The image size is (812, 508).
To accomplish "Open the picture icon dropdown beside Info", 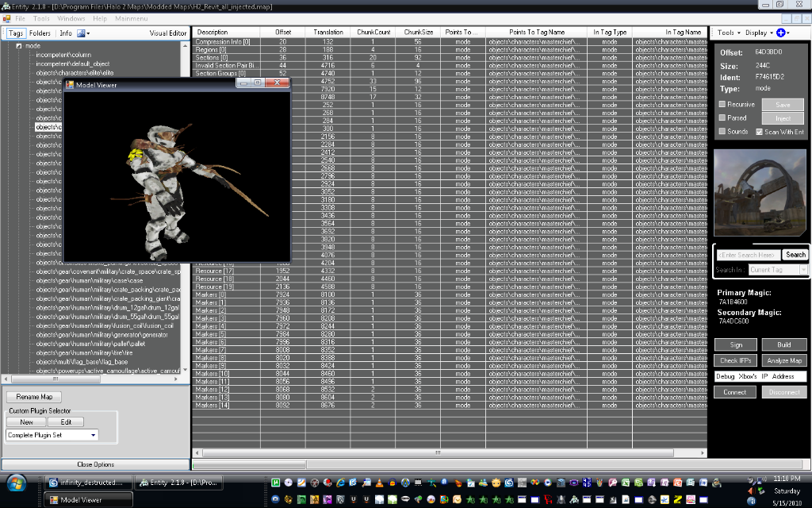I will tap(83, 33).
